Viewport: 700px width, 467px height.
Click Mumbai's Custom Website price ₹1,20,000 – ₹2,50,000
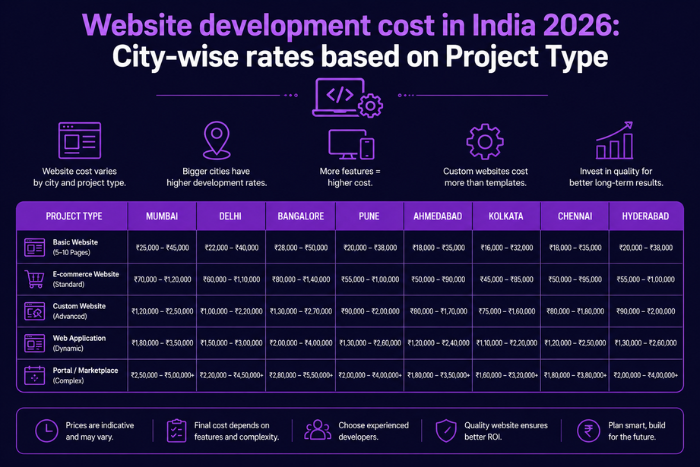[x=162, y=311]
